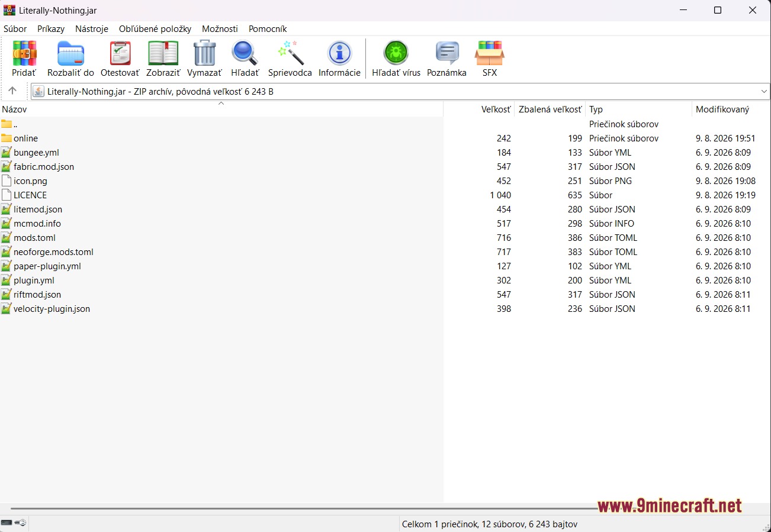Screen dimensions: 771x532
Task: Click the date 9. 8. 2026 19:51
Action: click(x=725, y=138)
